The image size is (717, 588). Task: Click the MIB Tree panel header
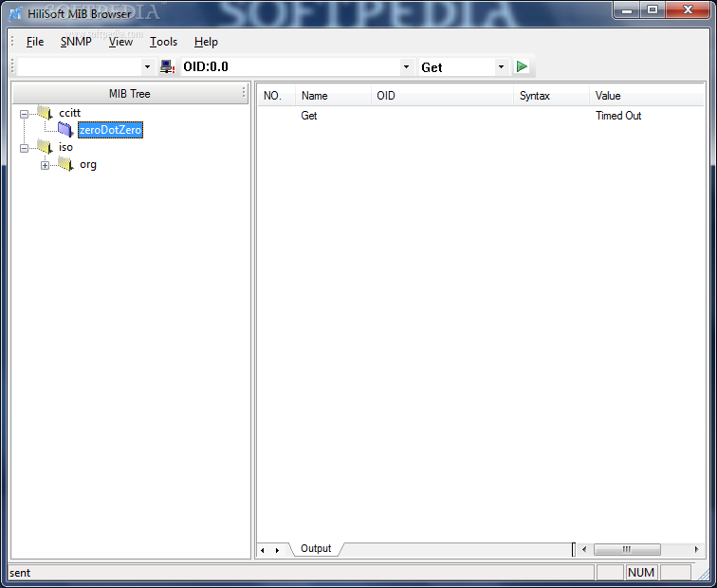129,94
